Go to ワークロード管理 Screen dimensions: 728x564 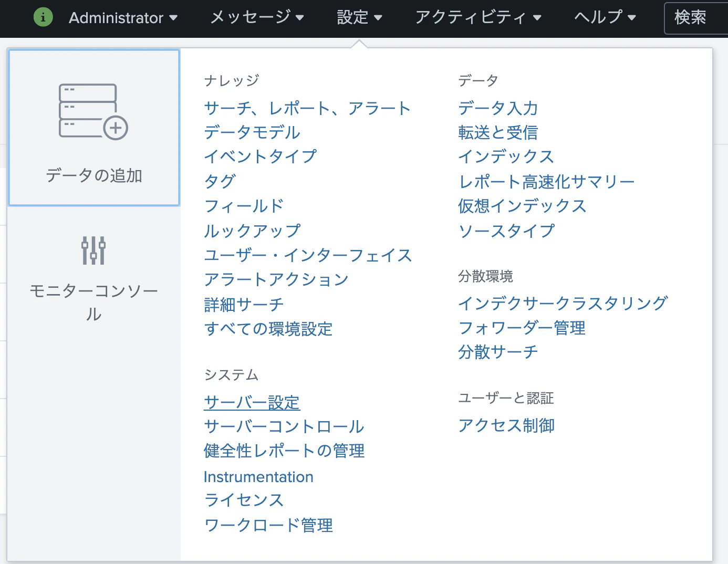[x=268, y=525]
